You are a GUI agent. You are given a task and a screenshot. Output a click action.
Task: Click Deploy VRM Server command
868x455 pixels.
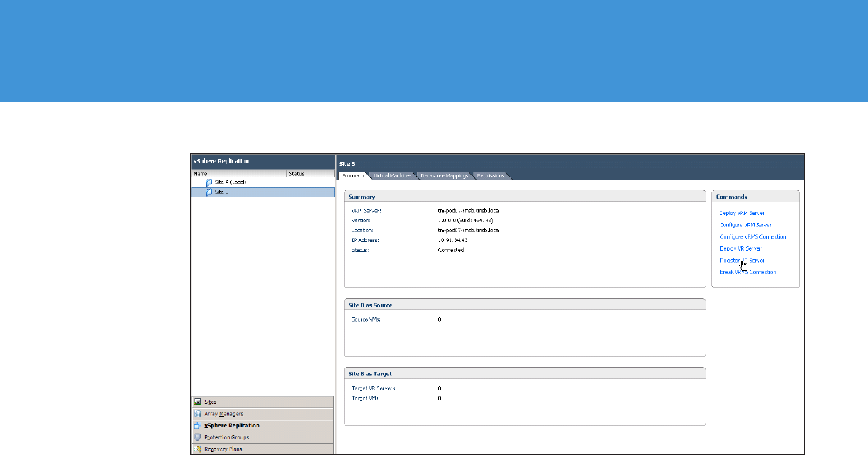pos(742,213)
